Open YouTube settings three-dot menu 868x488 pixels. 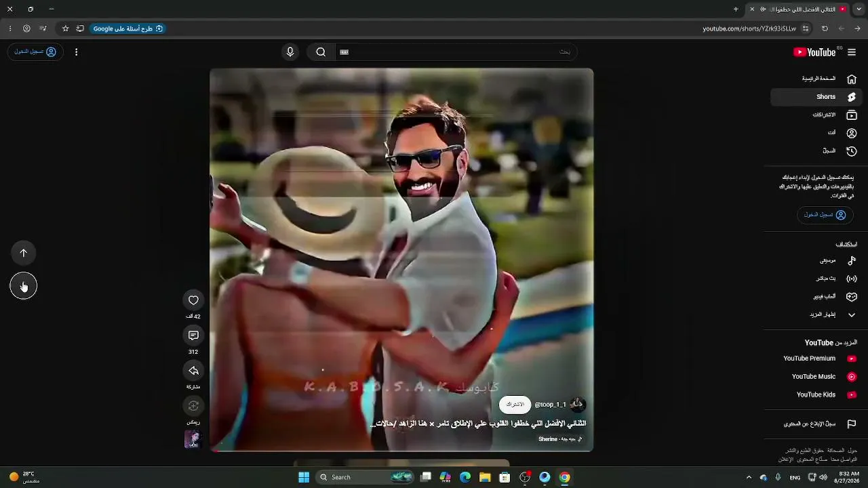point(76,52)
